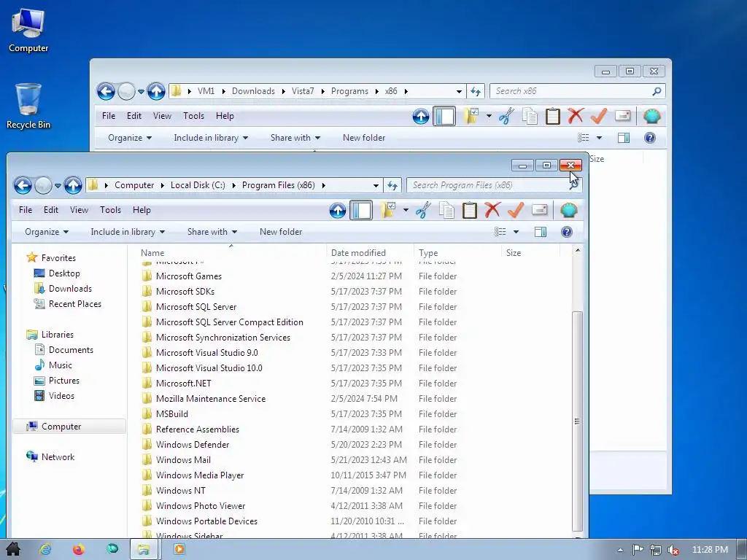The image size is (747, 560).
Task: Click the Paste icon in x86 window toolbar
Action: [553, 116]
